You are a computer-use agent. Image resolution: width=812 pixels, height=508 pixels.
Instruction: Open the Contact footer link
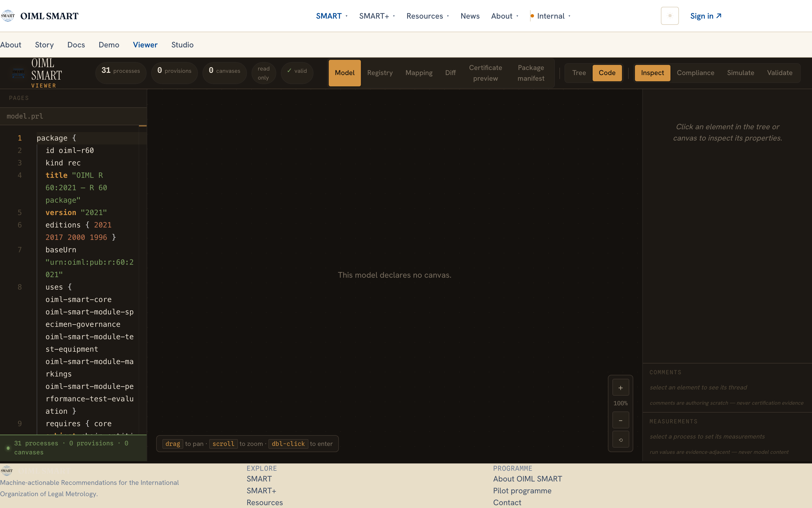[507, 502]
